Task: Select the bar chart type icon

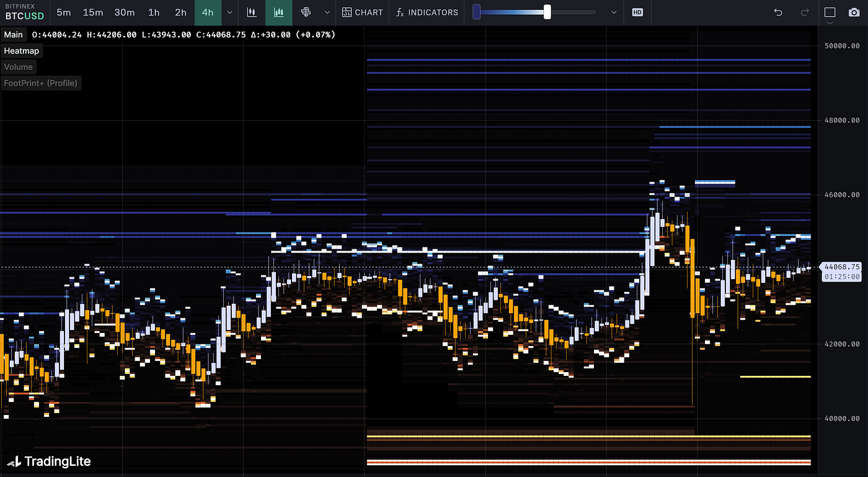Action: click(x=252, y=12)
